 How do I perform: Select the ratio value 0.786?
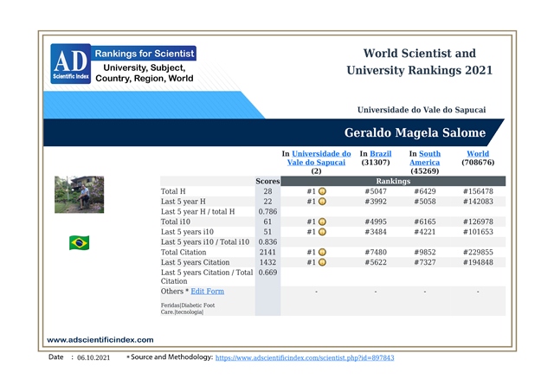point(267,211)
